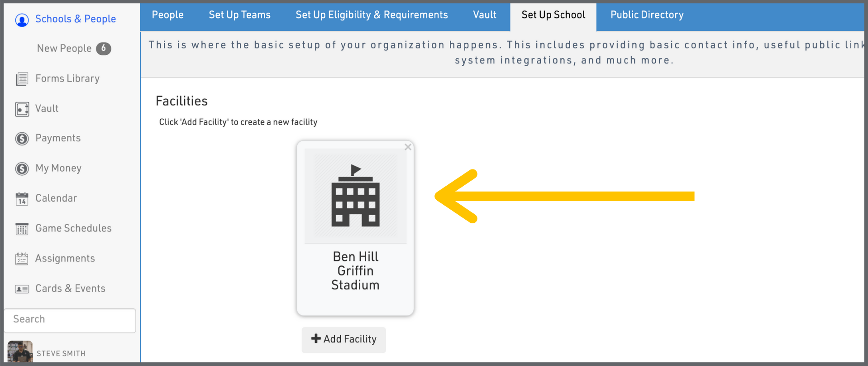Click the Payments dollar icon
Screen dimensions: 868x366
(22, 139)
